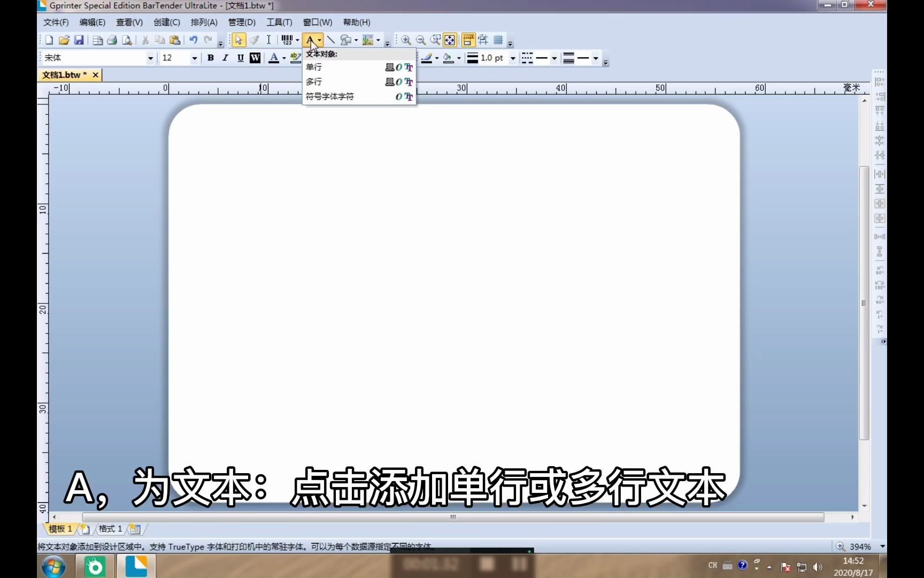Open the 创建(C) menu
Viewport: 924px width, 578px height.
pos(167,22)
